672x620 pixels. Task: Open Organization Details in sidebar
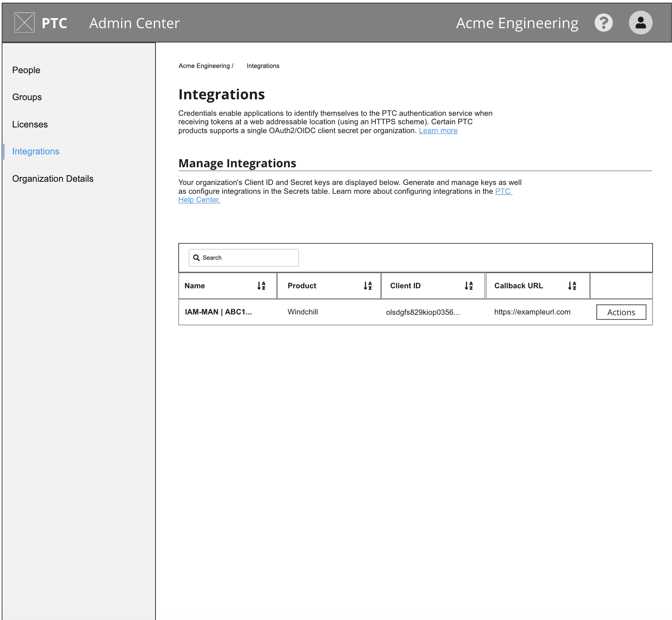point(53,179)
